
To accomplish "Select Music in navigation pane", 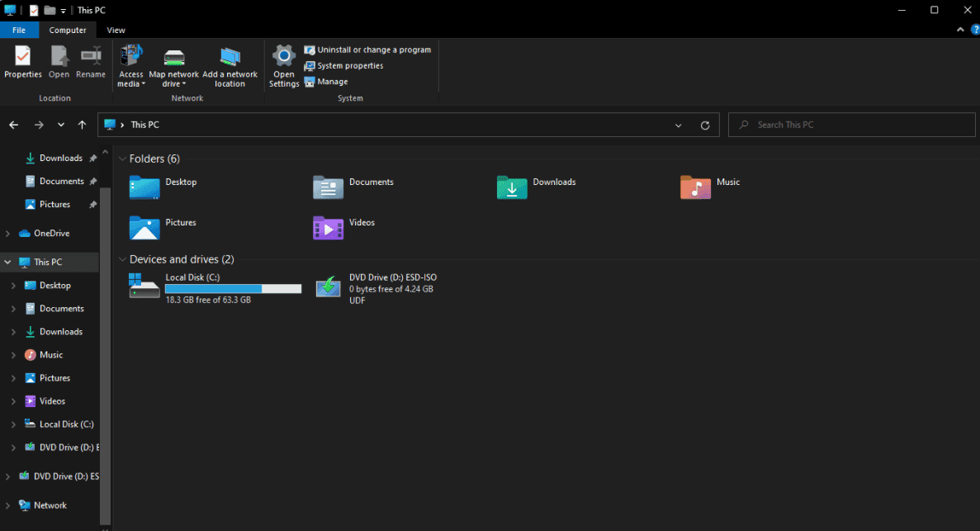I will [x=50, y=354].
